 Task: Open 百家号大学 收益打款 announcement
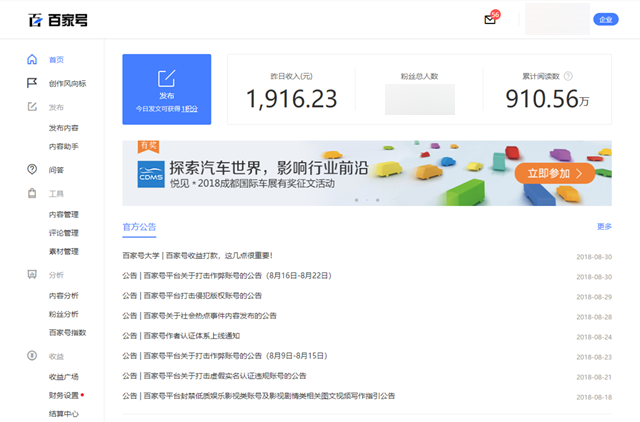(x=197, y=256)
